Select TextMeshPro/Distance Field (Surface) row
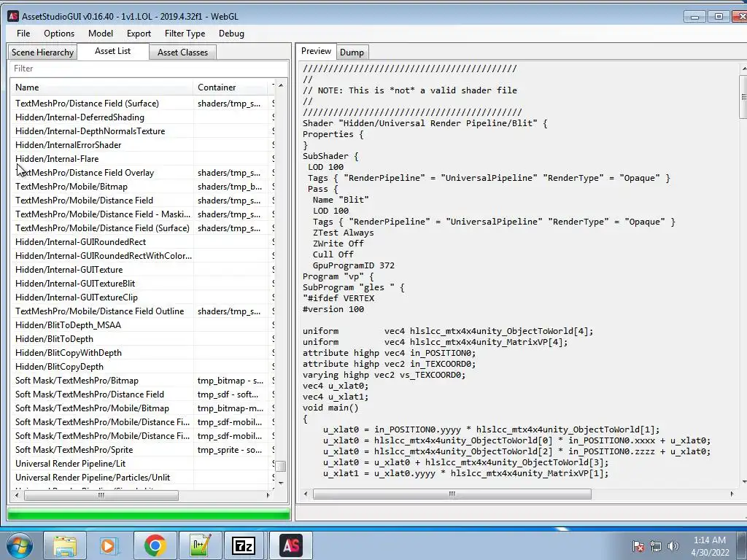Image resolution: width=747 pixels, height=560 pixels. (142, 104)
